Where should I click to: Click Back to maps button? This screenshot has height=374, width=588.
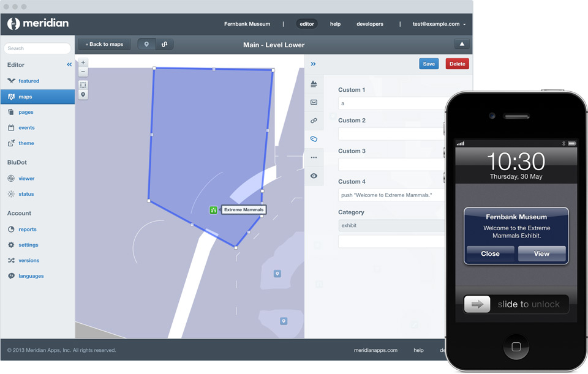pos(104,44)
